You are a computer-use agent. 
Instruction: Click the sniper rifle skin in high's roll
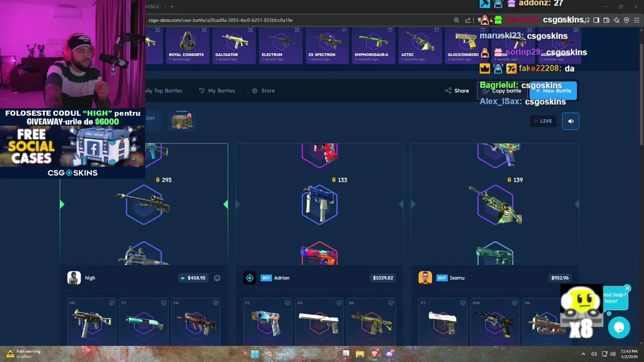pyautogui.click(x=144, y=204)
